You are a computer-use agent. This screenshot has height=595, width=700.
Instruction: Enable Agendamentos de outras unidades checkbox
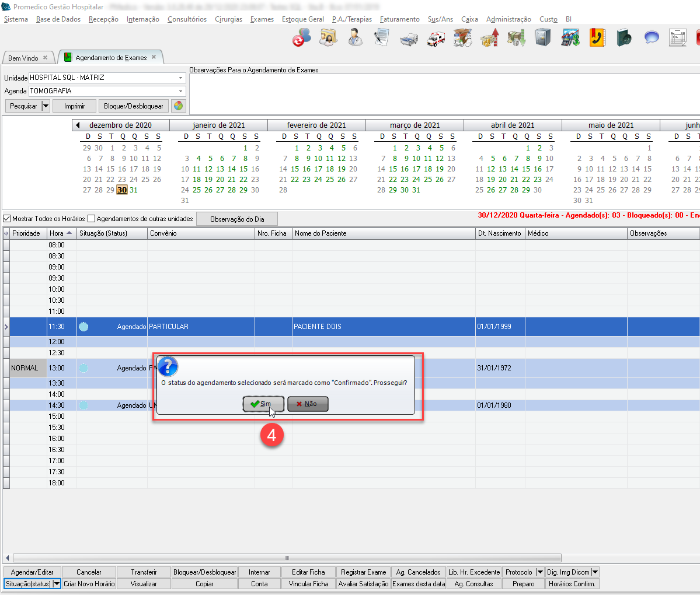click(91, 219)
